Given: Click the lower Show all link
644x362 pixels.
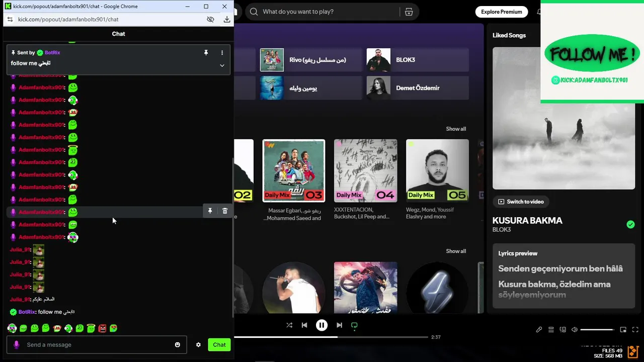Looking at the screenshot, I should 456,251.
